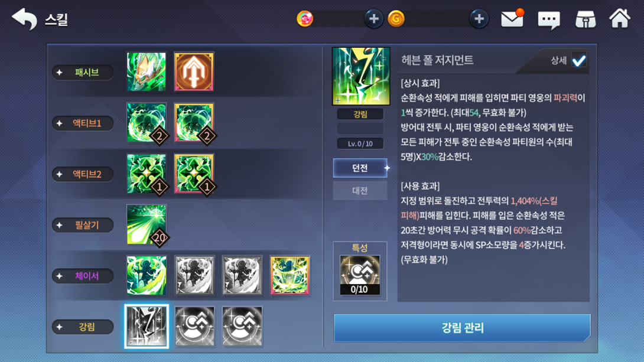The height and width of the screenshot is (362, 644).
Task: Expand the 패시브 category label
Action: pyautogui.click(x=83, y=73)
